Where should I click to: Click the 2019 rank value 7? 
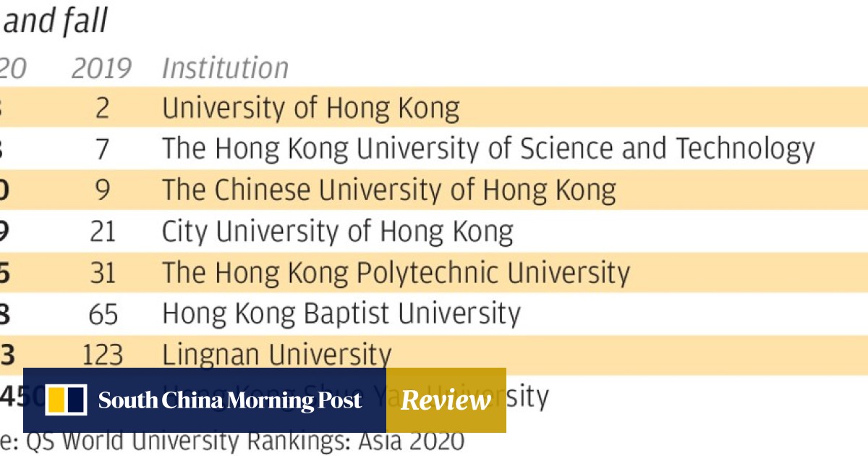click(x=102, y=148)
